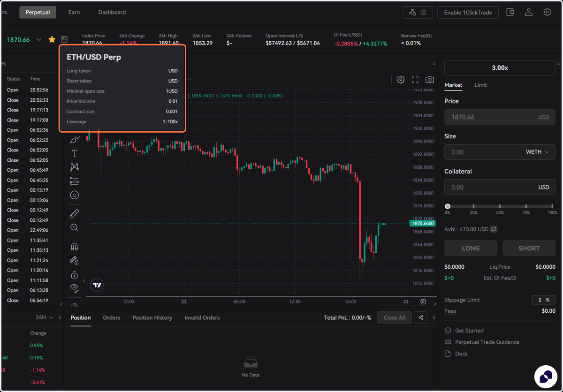Select the ruler Measure tool
563x392 pixels.
click(x=75, y=214)
